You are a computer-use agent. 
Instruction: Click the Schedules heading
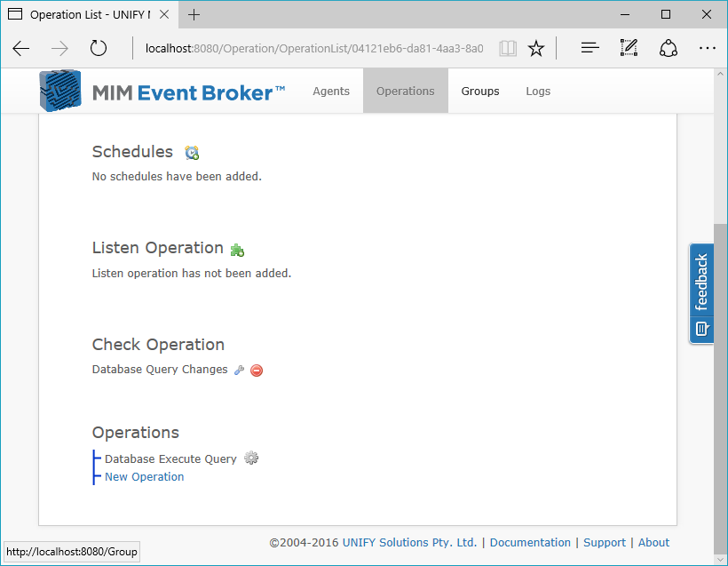(x=132, y=152)
